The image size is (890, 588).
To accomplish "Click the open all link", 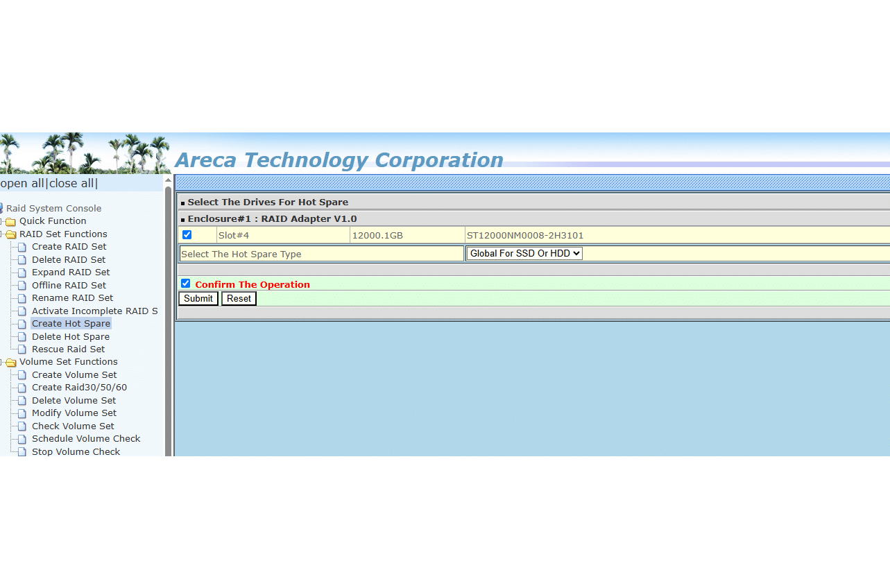I will [x=22, y=184].
